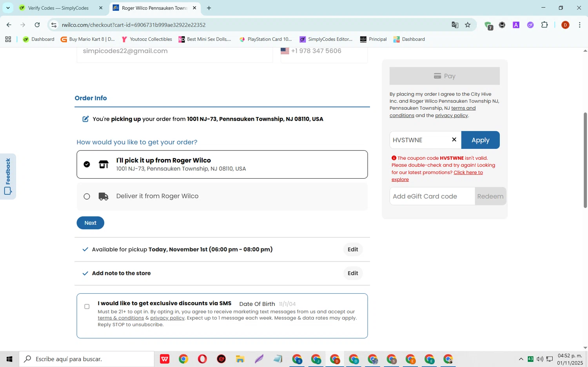Click the Date Of Birth field
The image size is (588, 367).
click(287, 304)
